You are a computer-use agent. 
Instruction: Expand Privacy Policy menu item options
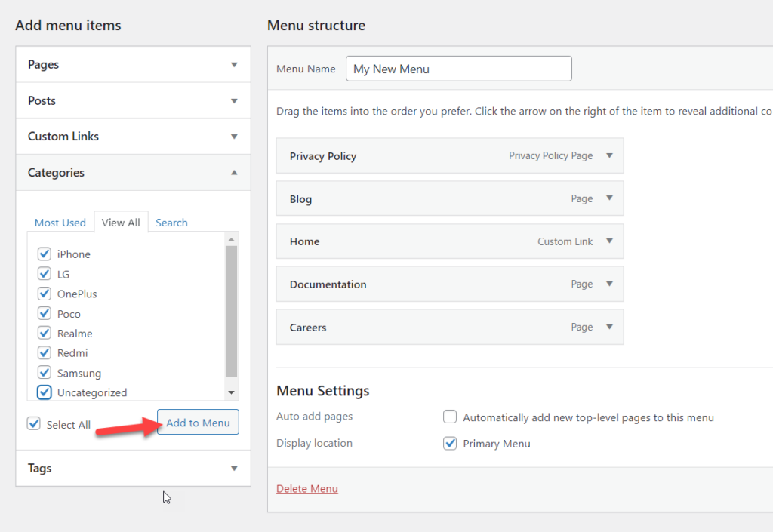pyautogui.click(x=609, y=155)
